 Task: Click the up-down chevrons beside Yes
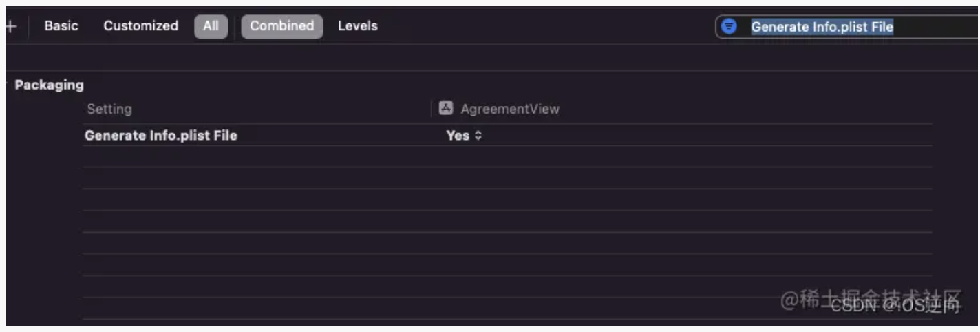pyautogui.click(x=478, y=136)
